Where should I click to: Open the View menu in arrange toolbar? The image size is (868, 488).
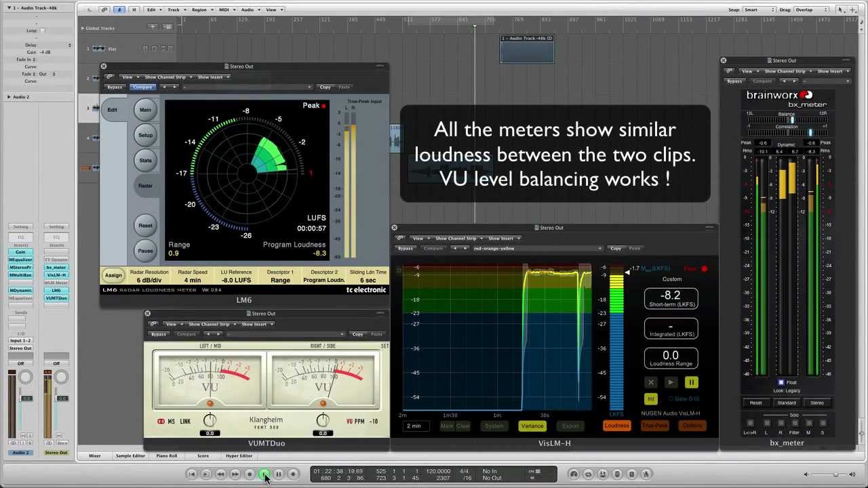click(x=273, y=9)
